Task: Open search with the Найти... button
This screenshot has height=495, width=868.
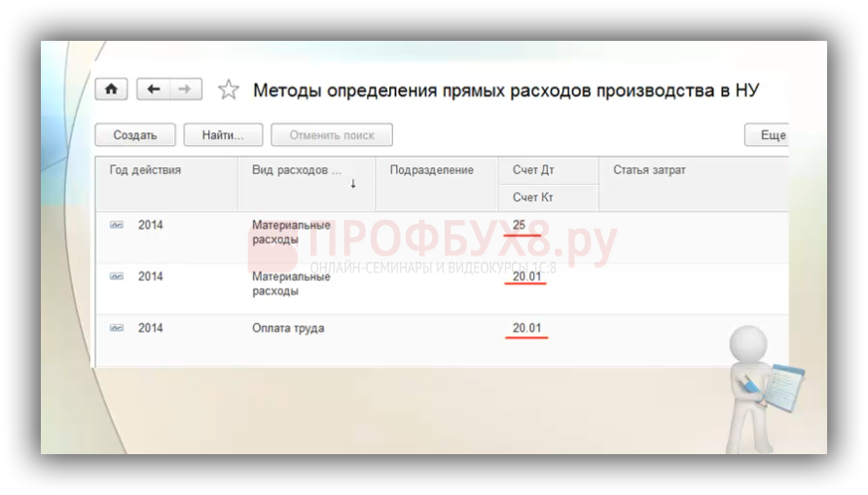Action: (223, 135)
